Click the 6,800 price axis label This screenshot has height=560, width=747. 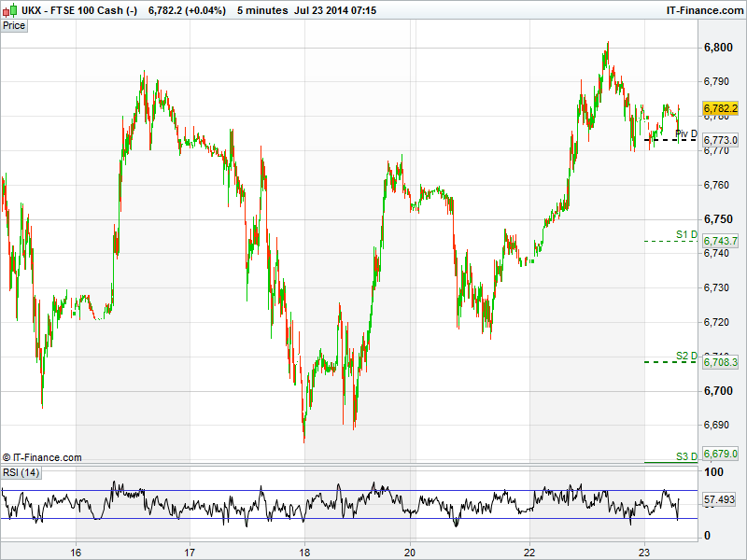tap(718, 48)
